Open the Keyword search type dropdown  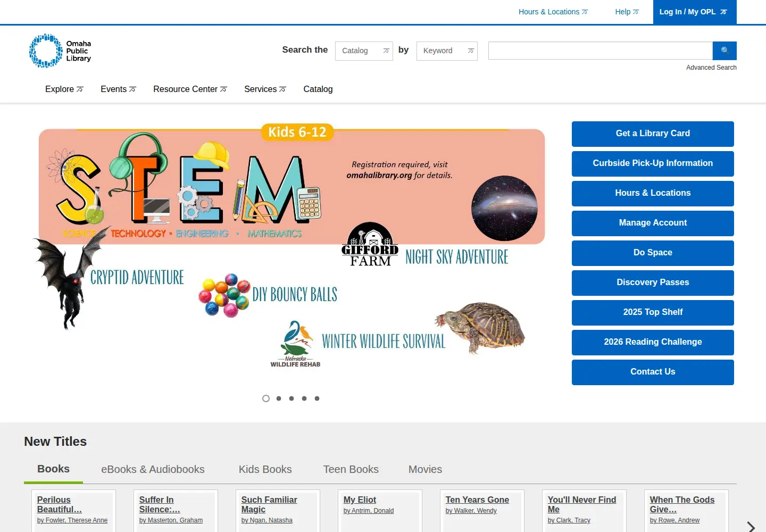(x=447, y=51)
